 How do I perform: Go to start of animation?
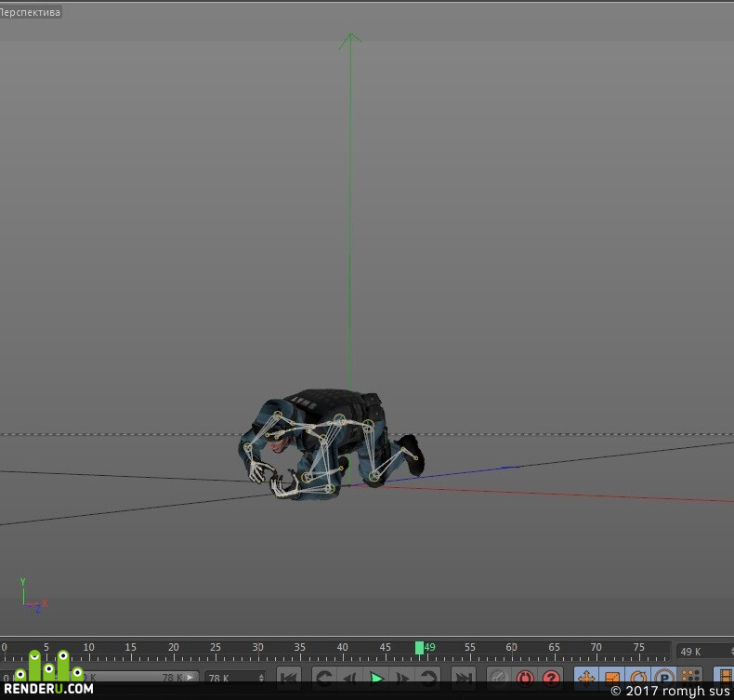point(289,678)
